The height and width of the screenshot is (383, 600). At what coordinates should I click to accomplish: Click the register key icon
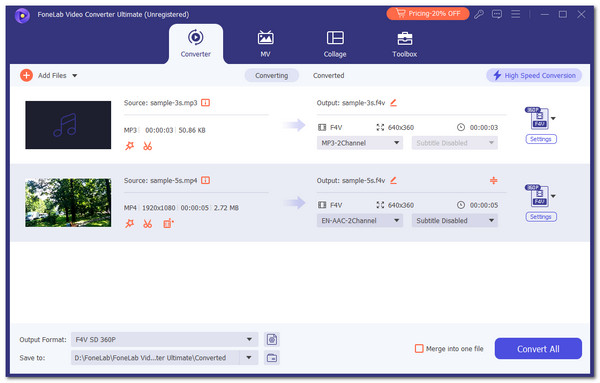click(479, 14)
